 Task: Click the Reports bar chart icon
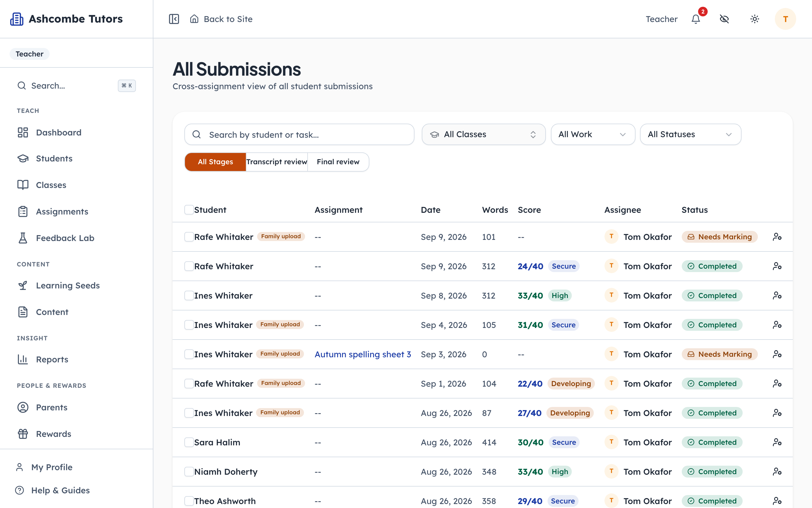tap(23, 359)
